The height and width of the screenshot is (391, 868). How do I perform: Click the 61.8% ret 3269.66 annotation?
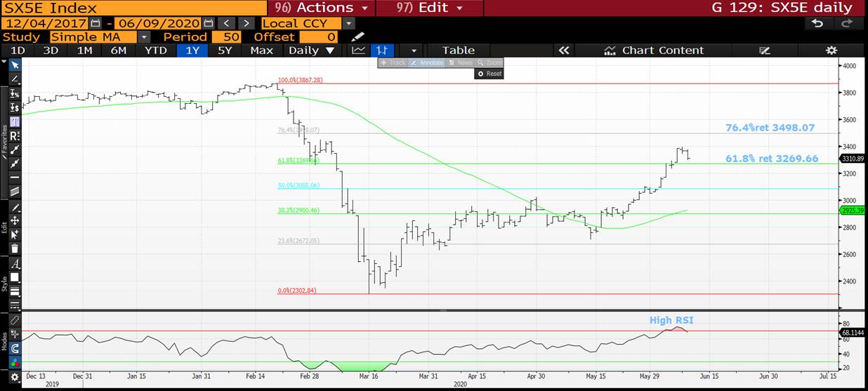coord(772,159)
